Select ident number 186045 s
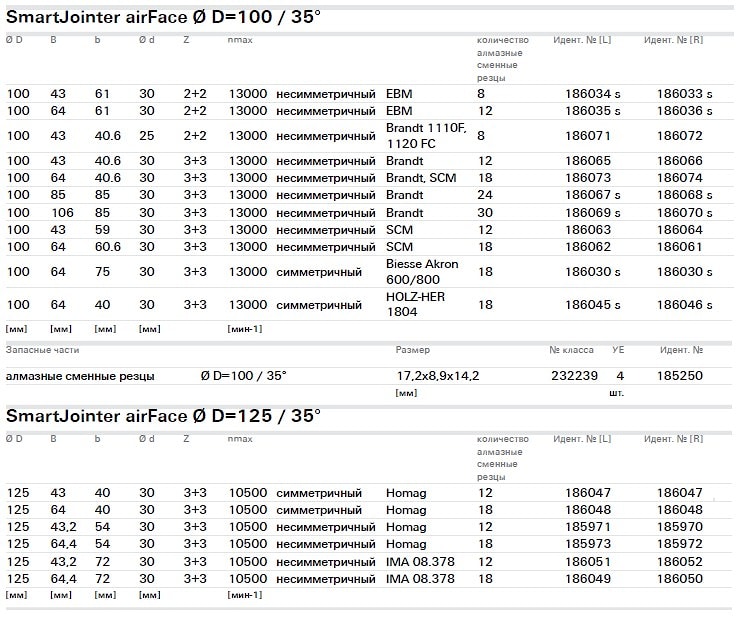This screenshot has width=739, height=617. (592, 305)
